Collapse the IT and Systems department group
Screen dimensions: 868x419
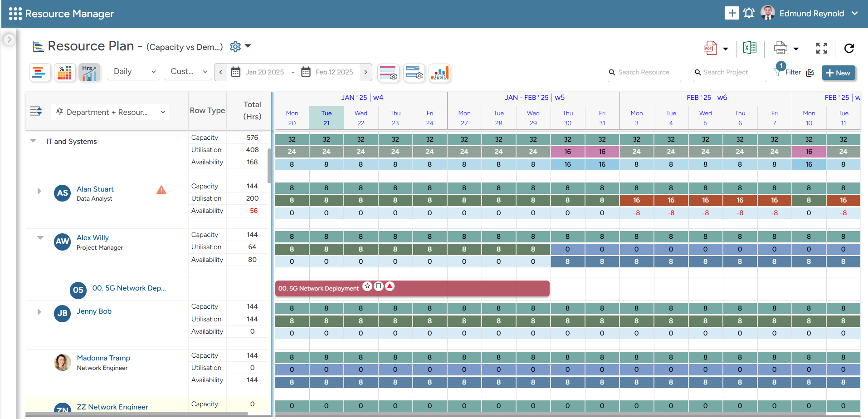click(33, 141)
